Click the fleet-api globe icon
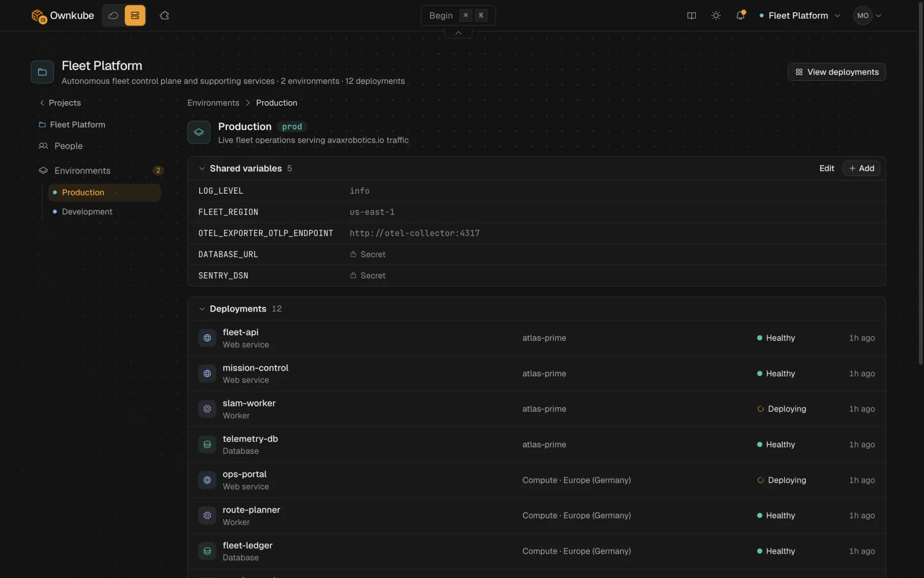924x578 pixels. coord(207,338)
